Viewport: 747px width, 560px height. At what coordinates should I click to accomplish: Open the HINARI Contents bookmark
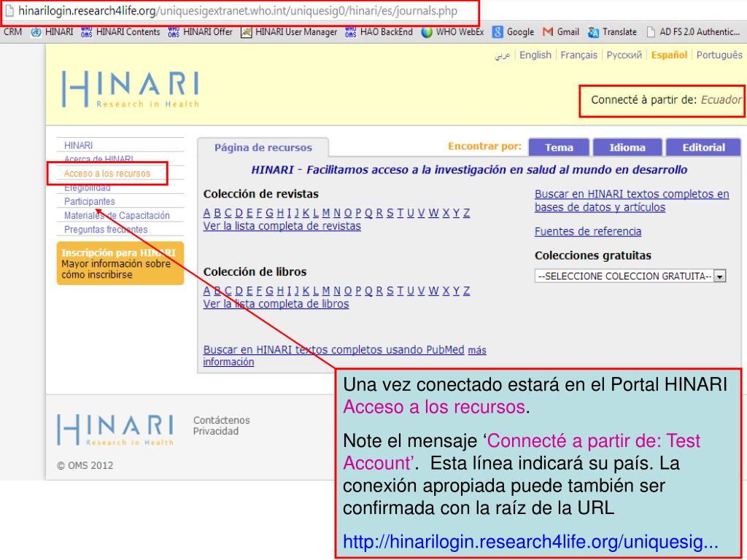(x=120, y=32)
